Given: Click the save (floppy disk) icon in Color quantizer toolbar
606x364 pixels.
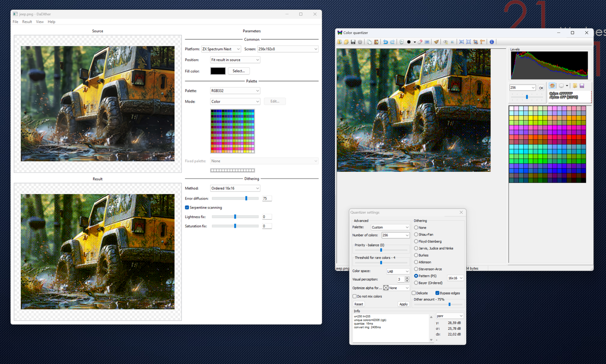Looking at the screenshot, I should (x=353, y=42).
